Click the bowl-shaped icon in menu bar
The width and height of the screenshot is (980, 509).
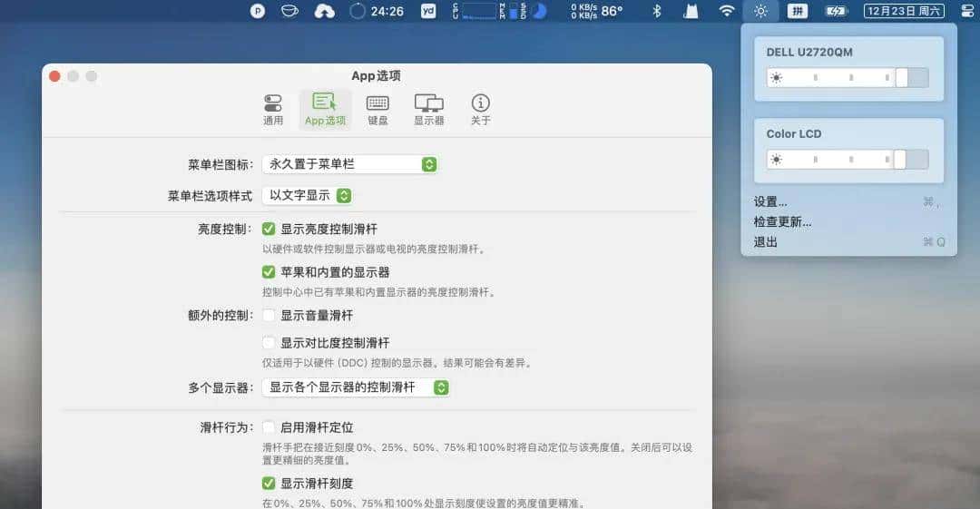click(x=289, y=11)
